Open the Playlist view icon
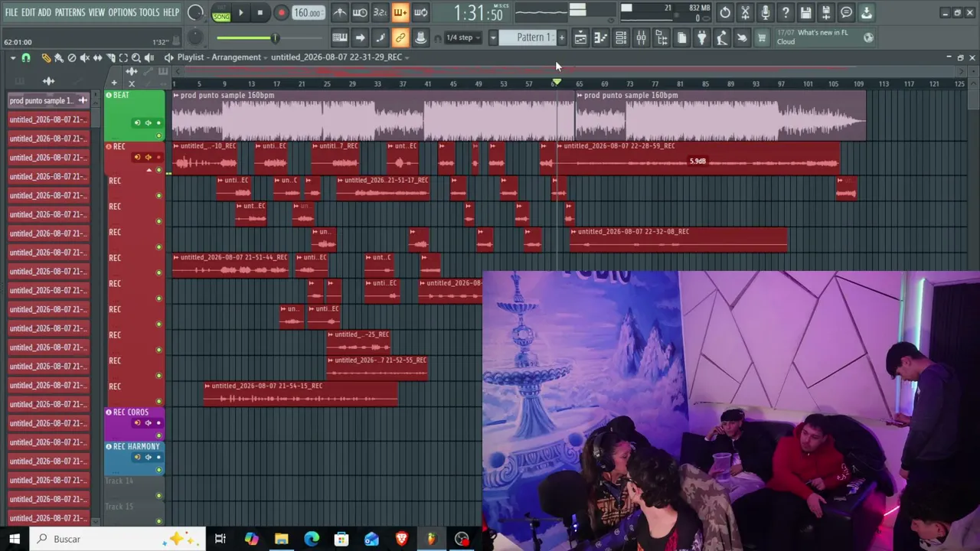Screen dimensions: 980x551 click(x=580, y=38)
